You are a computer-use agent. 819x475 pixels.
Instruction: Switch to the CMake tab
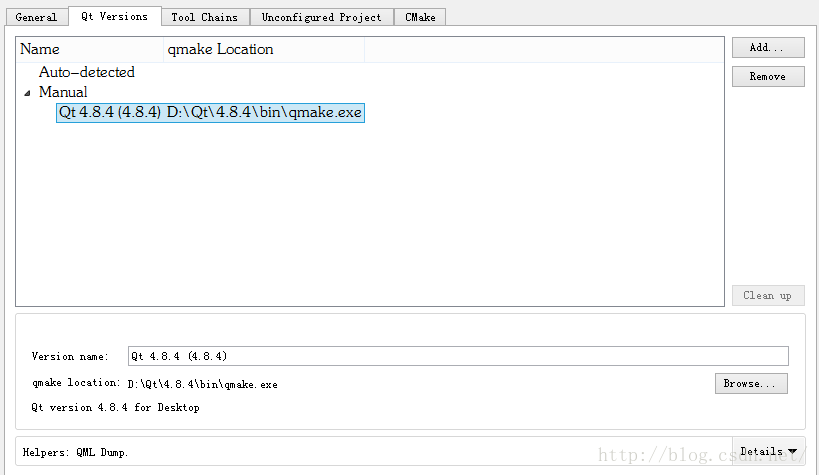(x=420, y=17)
